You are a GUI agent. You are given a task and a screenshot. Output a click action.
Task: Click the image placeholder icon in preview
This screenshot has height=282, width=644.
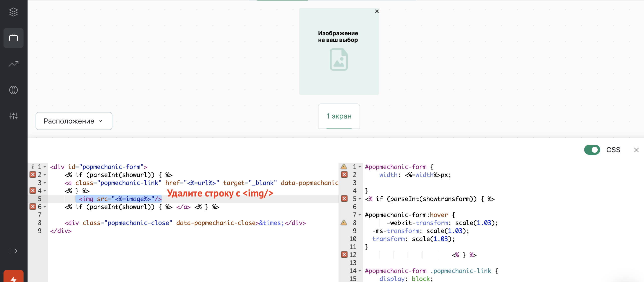[x=339, y=59]
